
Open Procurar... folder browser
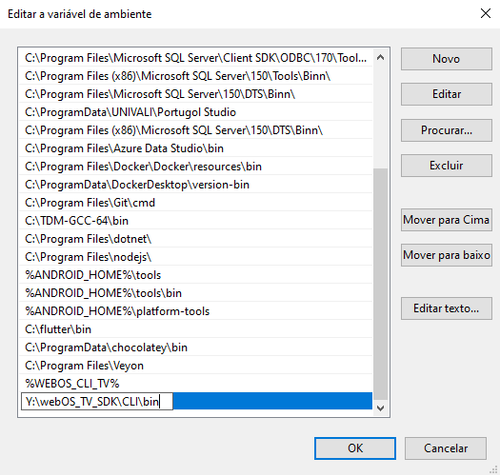pyautogui.click(x=446, y=130)
